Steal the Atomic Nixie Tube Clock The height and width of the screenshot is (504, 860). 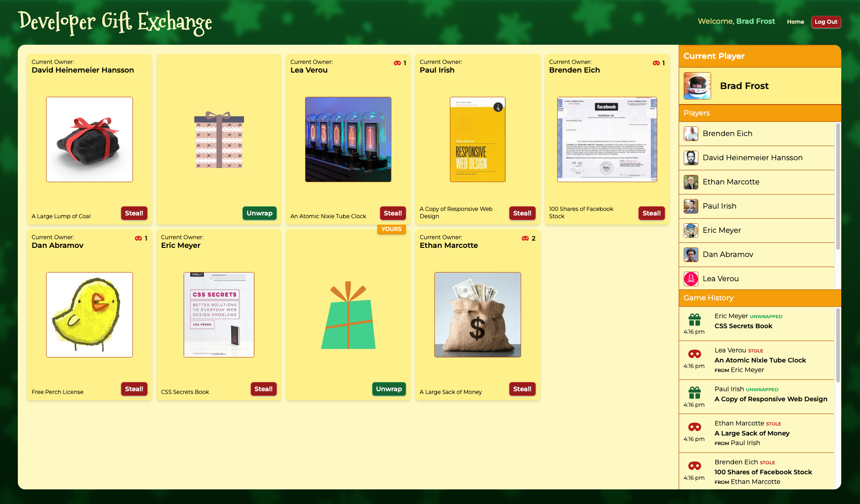[392, 213]
